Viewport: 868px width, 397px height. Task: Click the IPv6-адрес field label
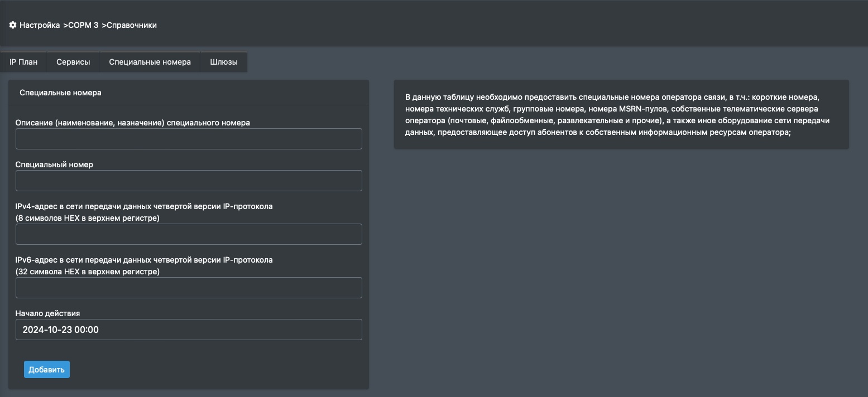144,260
